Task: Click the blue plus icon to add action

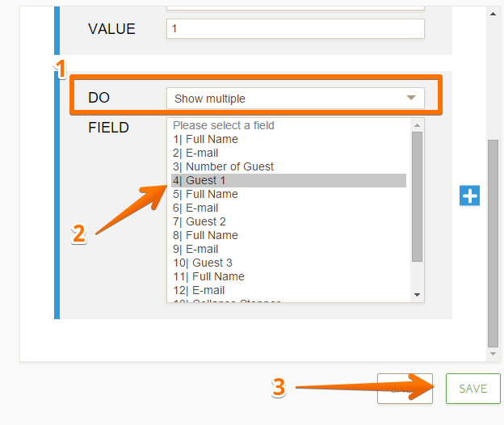Action: [469, 195]
